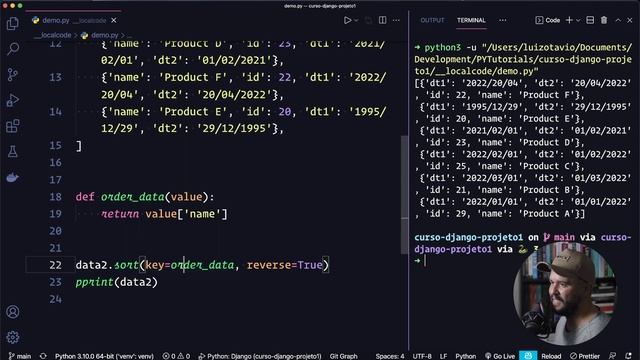640x360 pixels.
Task: Click the order_data function name on line 18
Action: point(133,197)
